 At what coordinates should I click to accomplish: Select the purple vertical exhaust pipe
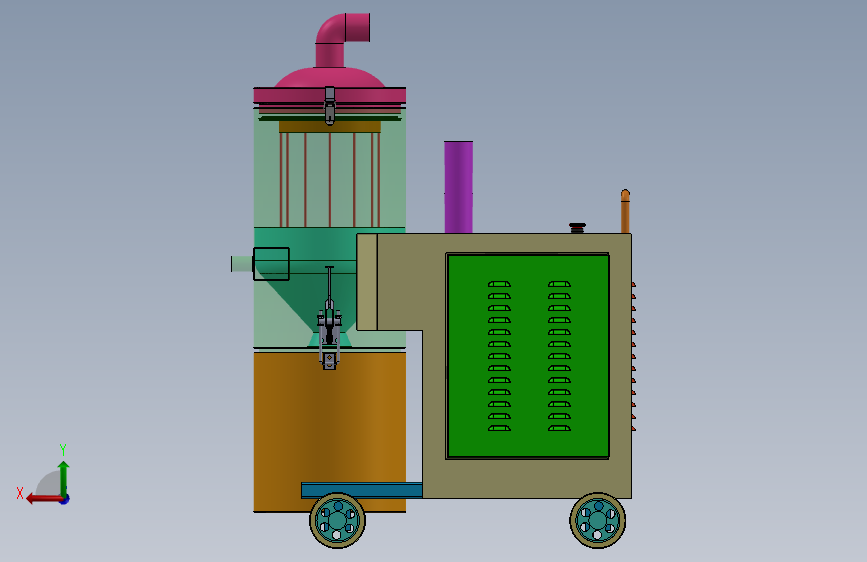tap(458, 187)
